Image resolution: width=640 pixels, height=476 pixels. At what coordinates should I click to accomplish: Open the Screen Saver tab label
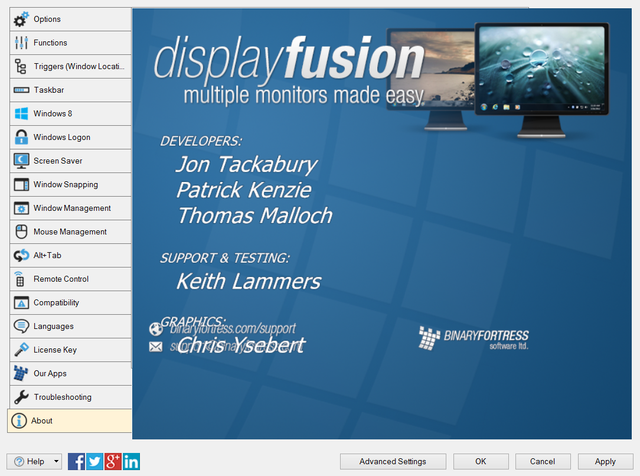point(58,161)
